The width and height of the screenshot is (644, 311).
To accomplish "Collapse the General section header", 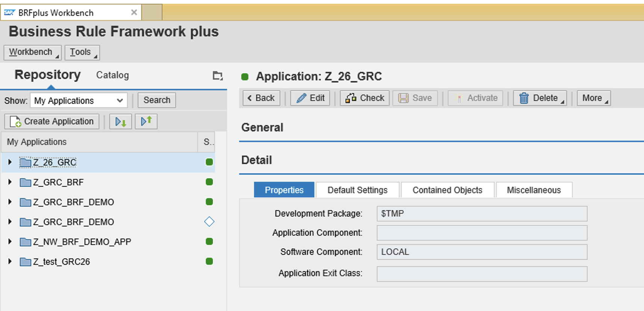I will tap(262, 127).
